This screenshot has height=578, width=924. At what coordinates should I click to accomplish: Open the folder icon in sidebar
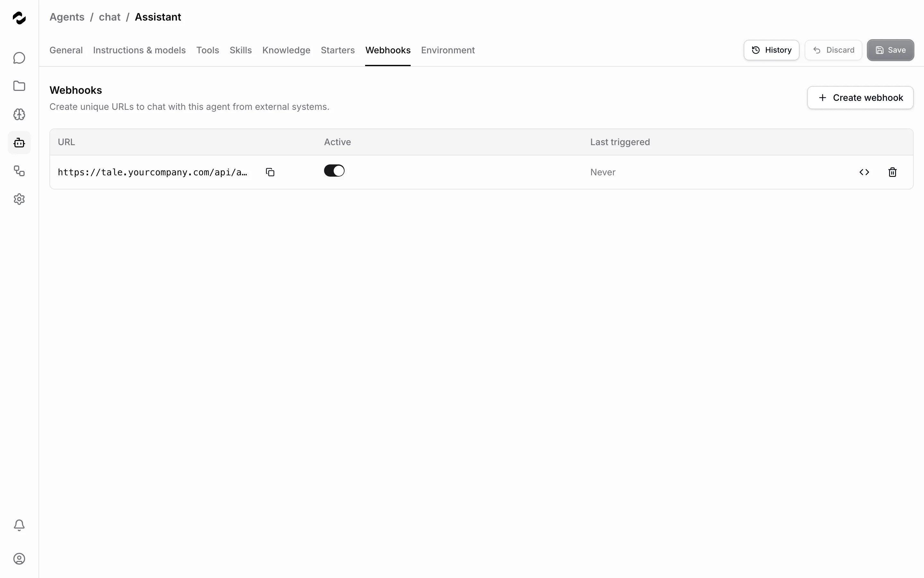coord(19,86)
